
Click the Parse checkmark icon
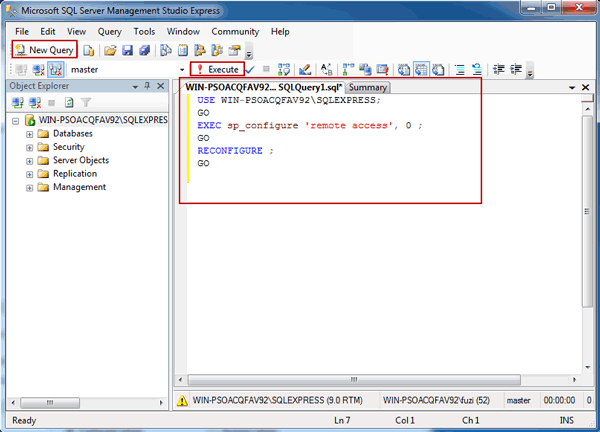pos(250,70)
